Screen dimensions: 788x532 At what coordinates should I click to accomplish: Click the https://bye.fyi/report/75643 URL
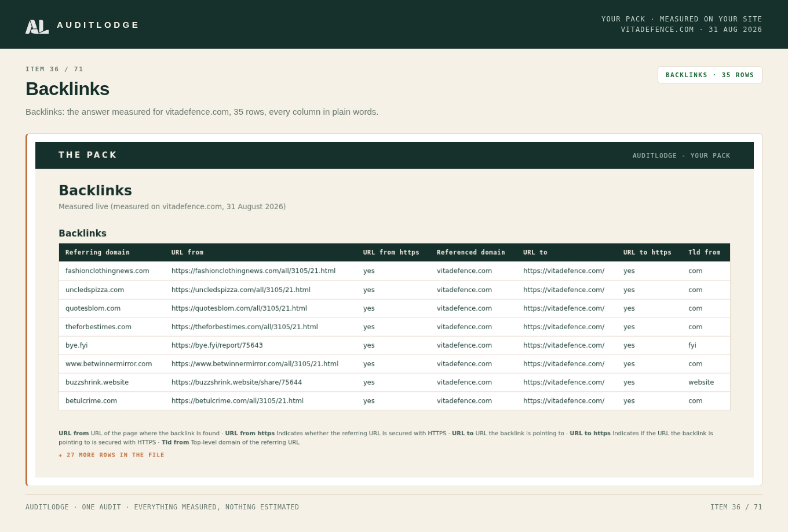click(217, 345)
